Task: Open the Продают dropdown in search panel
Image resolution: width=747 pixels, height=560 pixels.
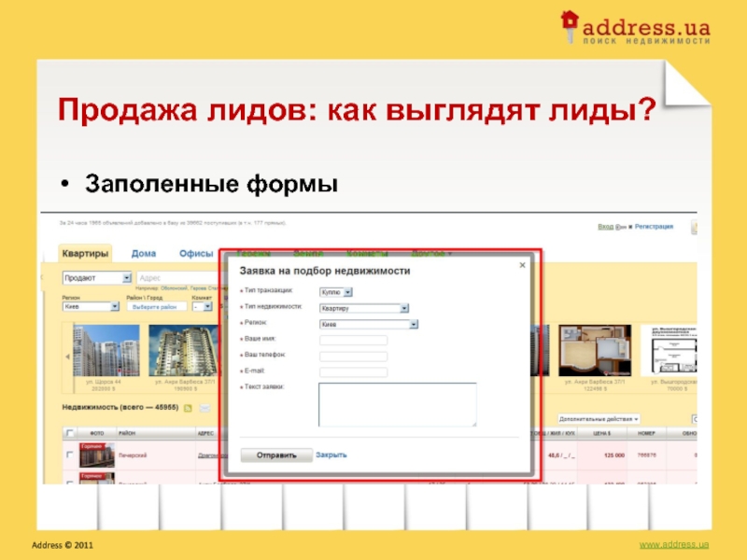Action: click(x=97, y=277)
